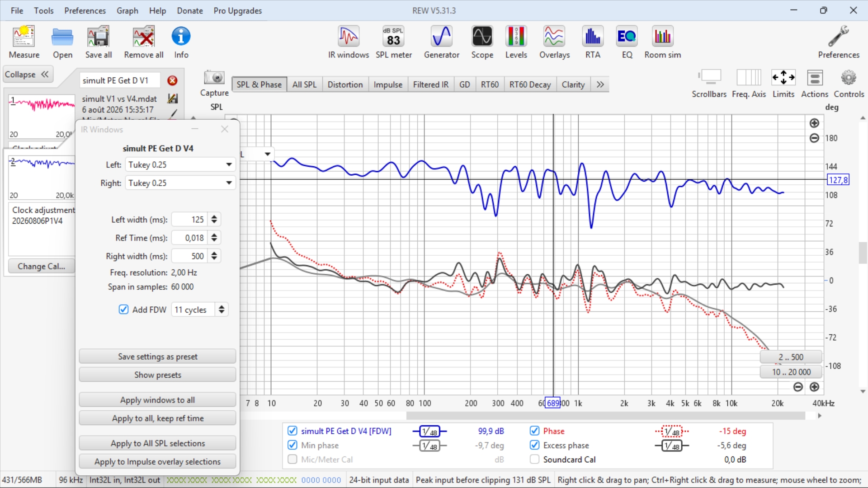Uncheck the Add FDW checkbox
Image resolution: width=868 pixels, height=488 pixels.
[x=123, y=310]
